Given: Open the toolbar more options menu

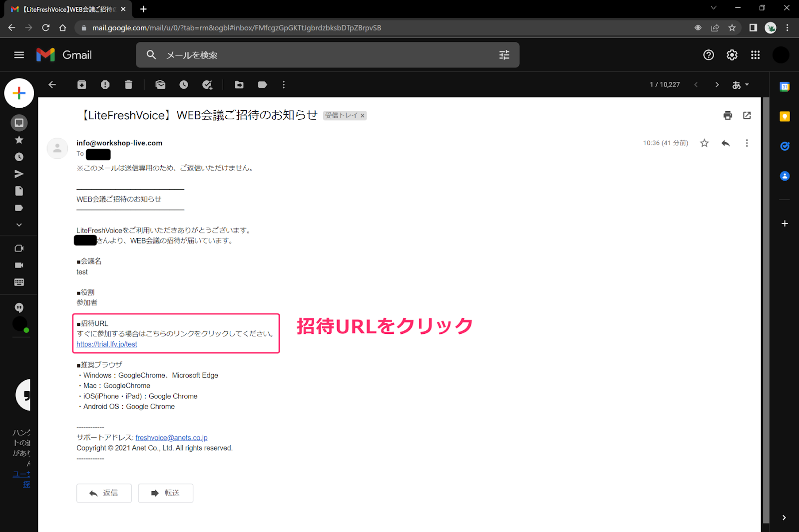Looking at the screenshot, I should point(284,85).
